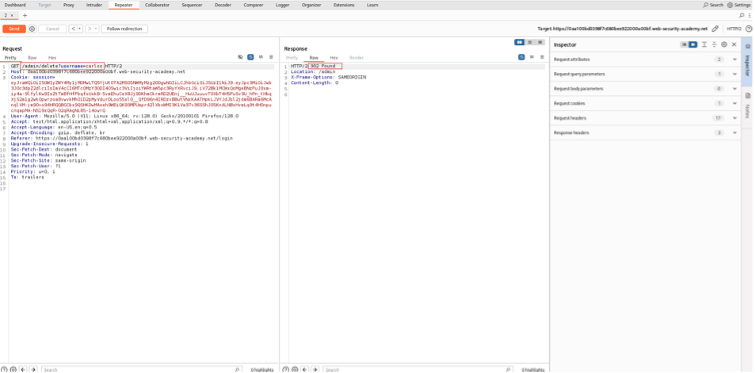Open Notes side tab
The width and height of the screenshot is (755, 373).
748,105
